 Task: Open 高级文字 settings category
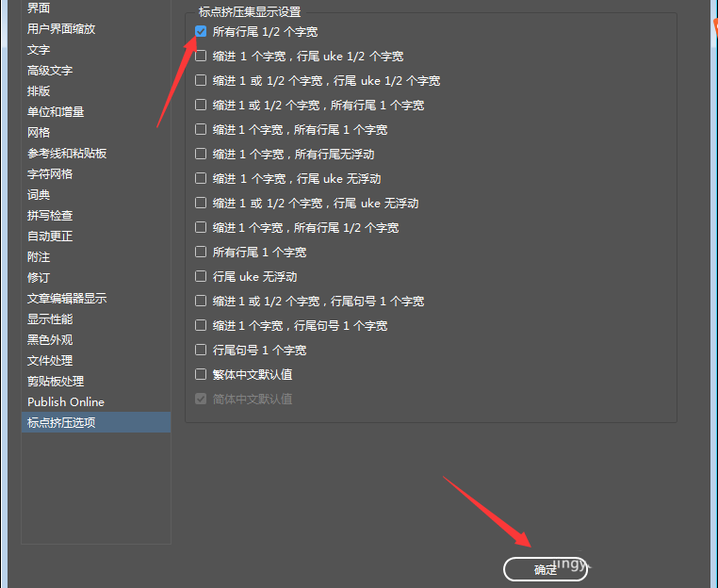pyautogui.click(x=50, y=70)
